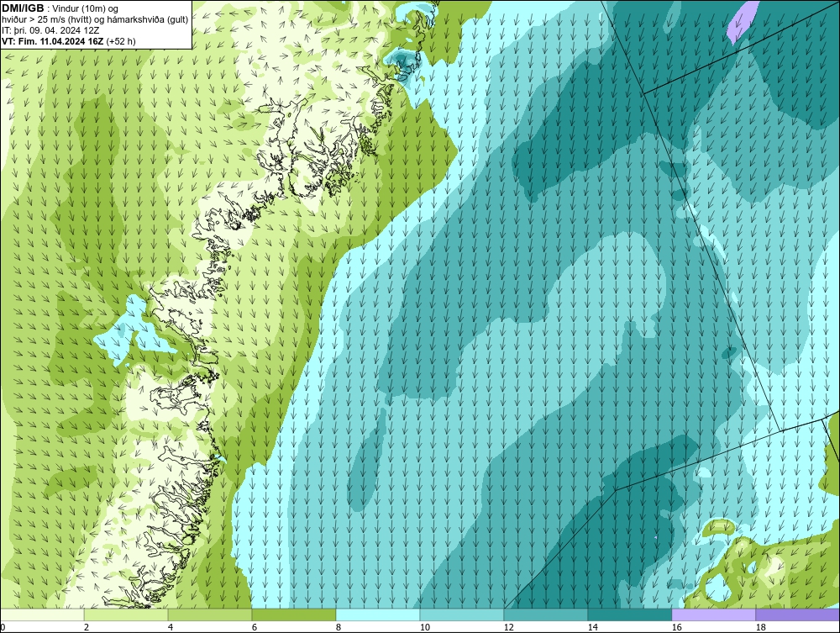Screen dimensions: 840x633
Task: Click the "10" scale label
Action: (425, 627)
